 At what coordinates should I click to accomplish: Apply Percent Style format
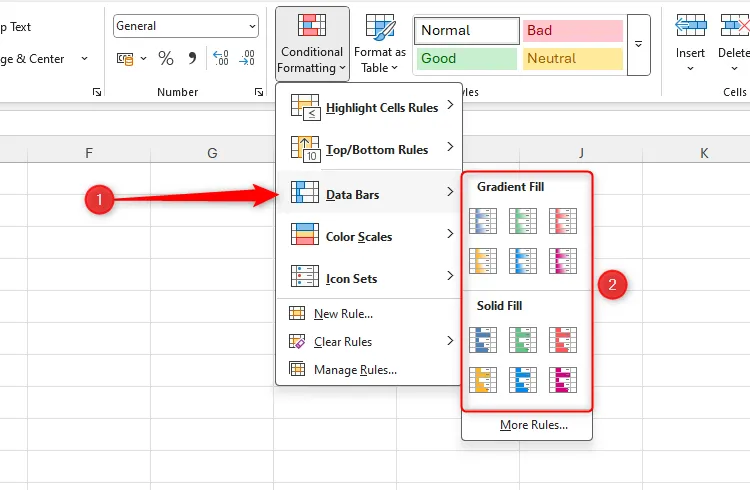(166, 58)
